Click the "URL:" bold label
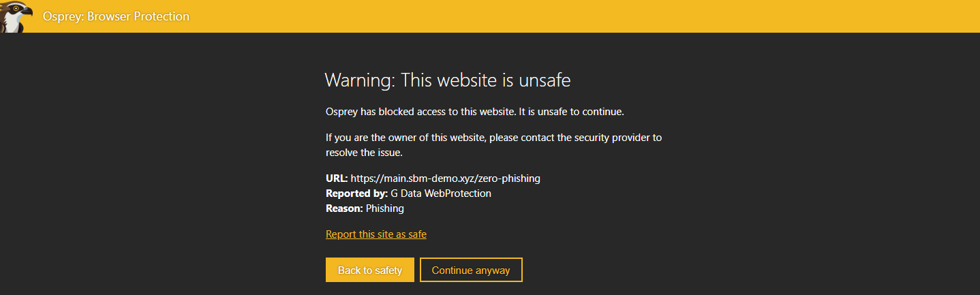 [337, 178]
